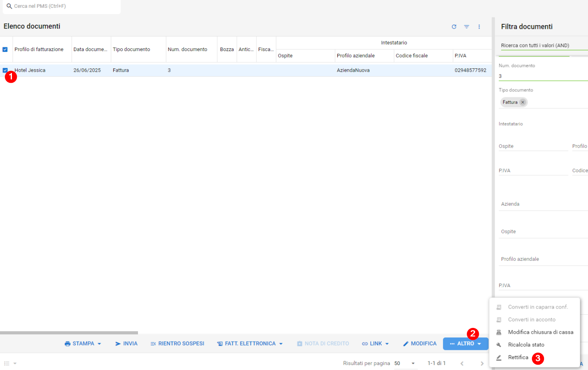This screenshot has height=370, width=588.
Task: Expand the STAMPA dropdown
Action: 83,344
